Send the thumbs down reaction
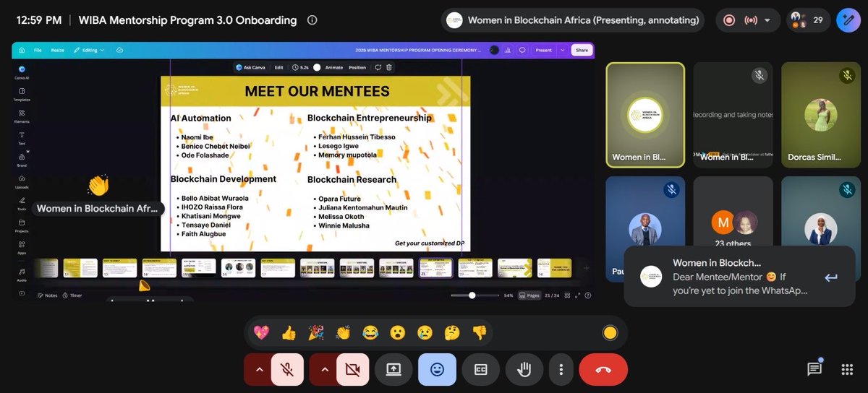The width and height of the screenshot is (868, 393). pyautogui.click(x=479, y=333)
